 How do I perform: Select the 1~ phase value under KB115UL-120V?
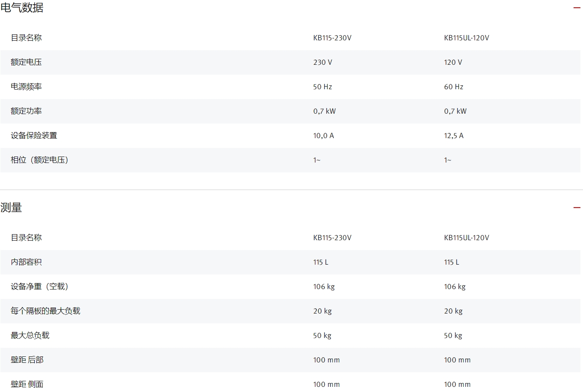(x=448, y=160)
